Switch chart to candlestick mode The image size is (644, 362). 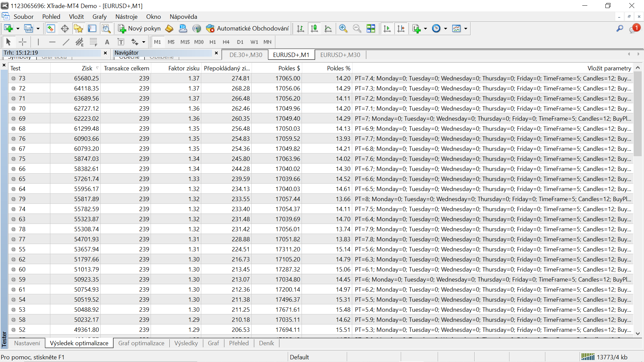tap(314, 28)
